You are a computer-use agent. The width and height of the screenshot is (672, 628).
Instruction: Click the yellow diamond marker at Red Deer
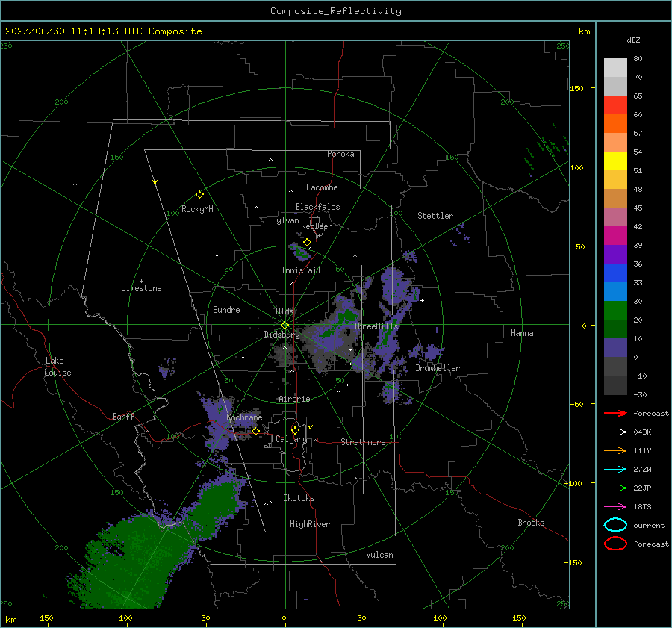click(x=307, y=243)
